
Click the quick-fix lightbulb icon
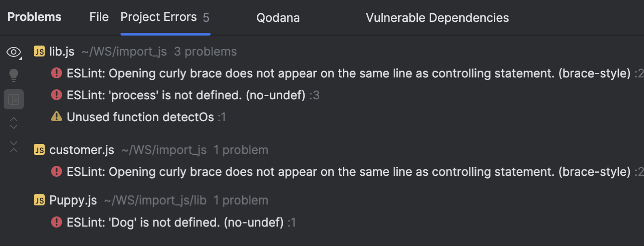coord(14,75)
